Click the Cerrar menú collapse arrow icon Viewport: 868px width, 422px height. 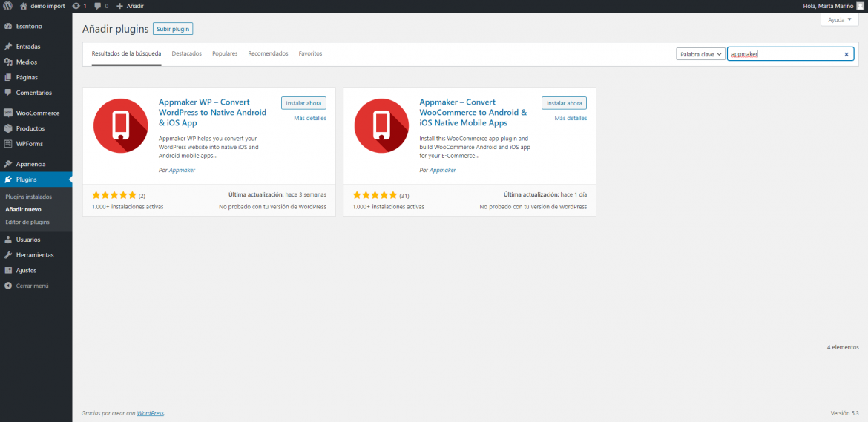(7, 286)
